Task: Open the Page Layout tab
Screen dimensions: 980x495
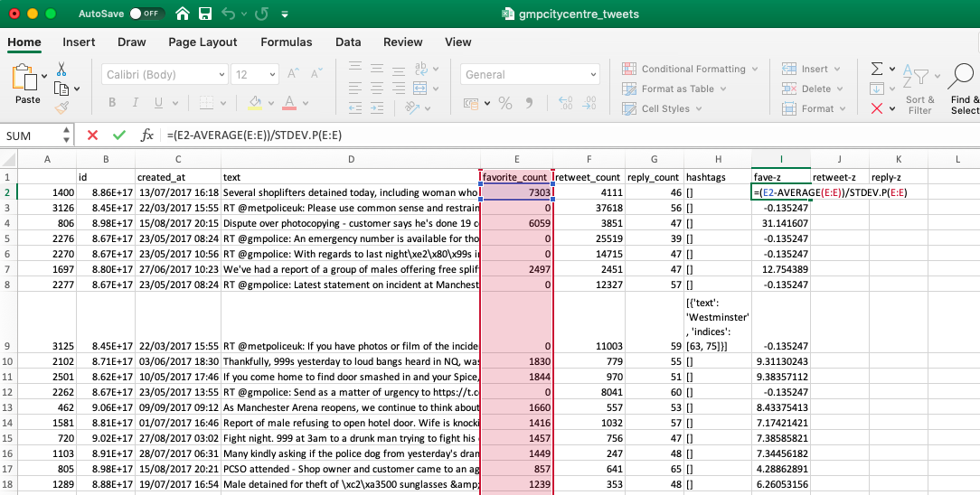Action: (203, 42)
